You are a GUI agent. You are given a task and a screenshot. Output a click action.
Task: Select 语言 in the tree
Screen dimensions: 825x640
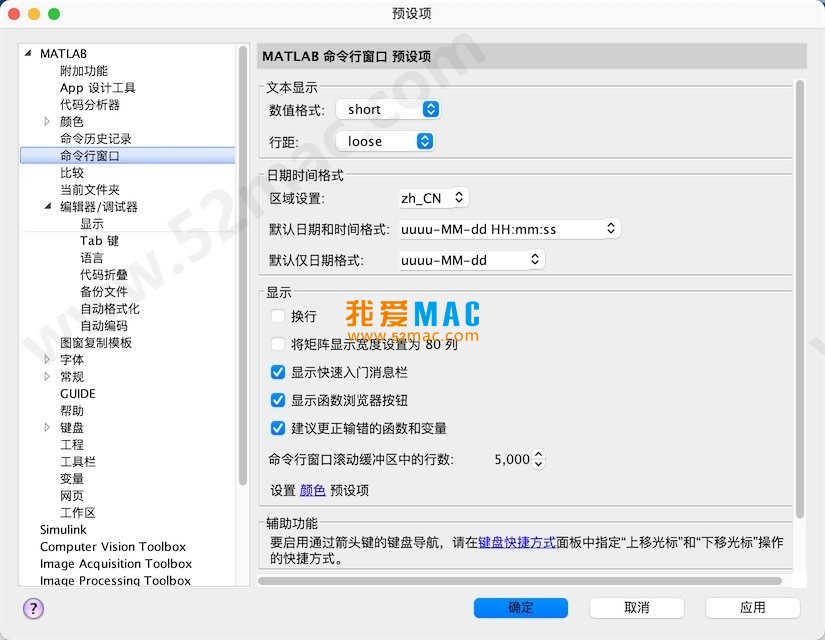coord(92,257)
